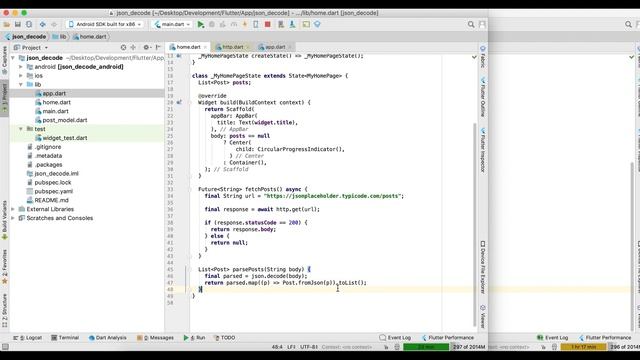
Task: Open the Flutter Inspector side panel
Action: 482,150
